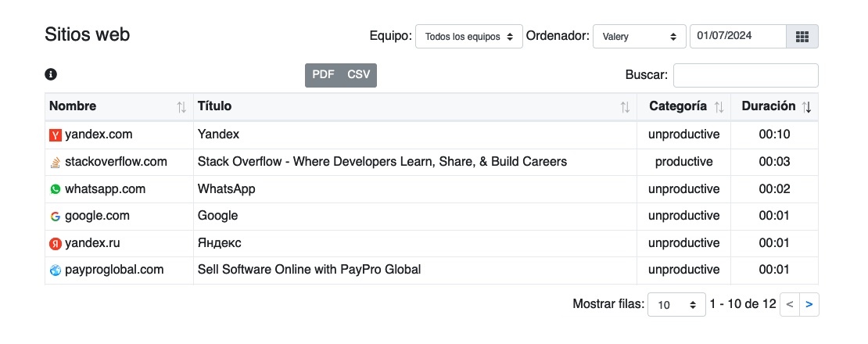Click the WhatsApp title cell
Screen dimensions: 868x344
pos(415,189)
